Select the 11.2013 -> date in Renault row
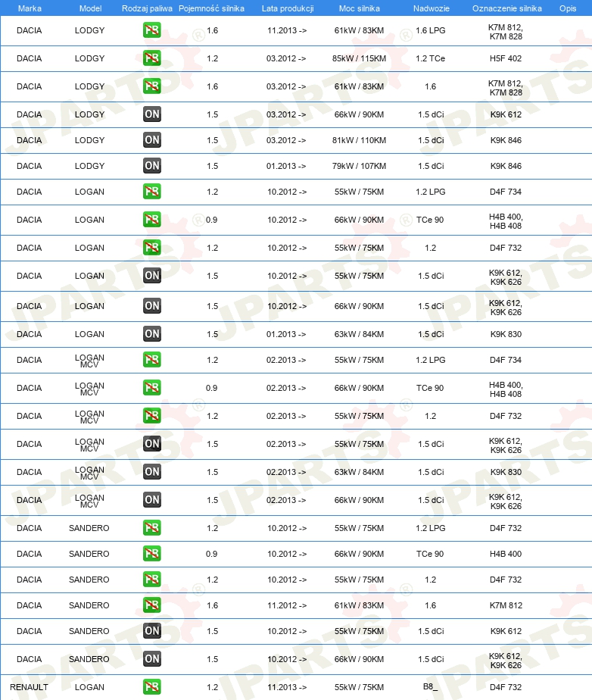 click(287, 687)
